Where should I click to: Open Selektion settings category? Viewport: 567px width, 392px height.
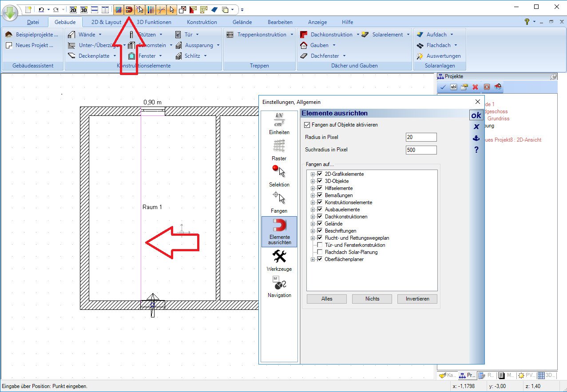click(x=279, y=176)
